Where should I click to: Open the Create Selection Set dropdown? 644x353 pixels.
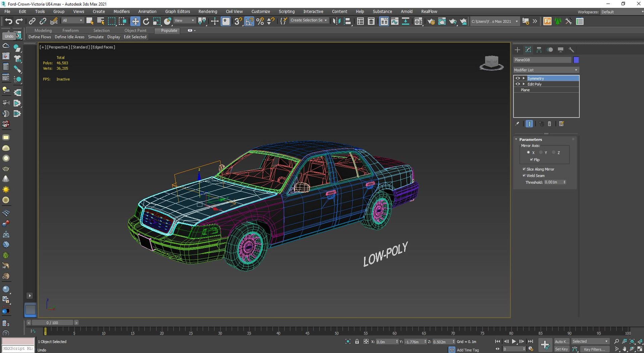(309, 20)
